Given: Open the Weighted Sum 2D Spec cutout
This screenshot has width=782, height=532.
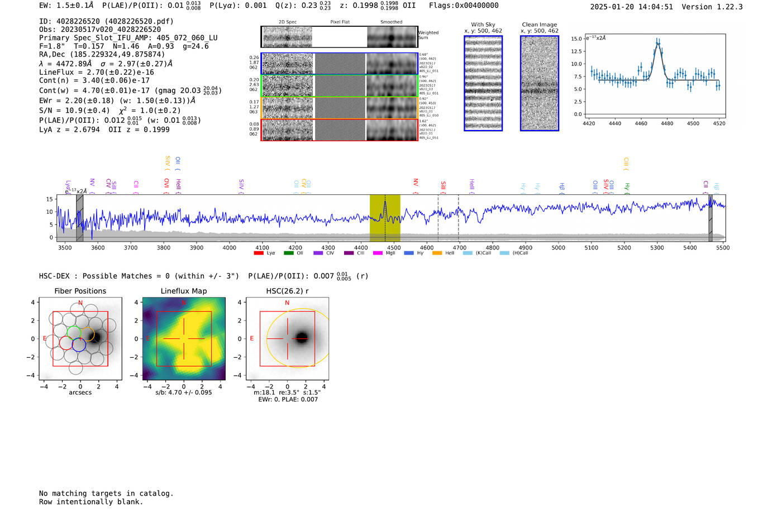Looking at the screenshot, I should (287, 37).
